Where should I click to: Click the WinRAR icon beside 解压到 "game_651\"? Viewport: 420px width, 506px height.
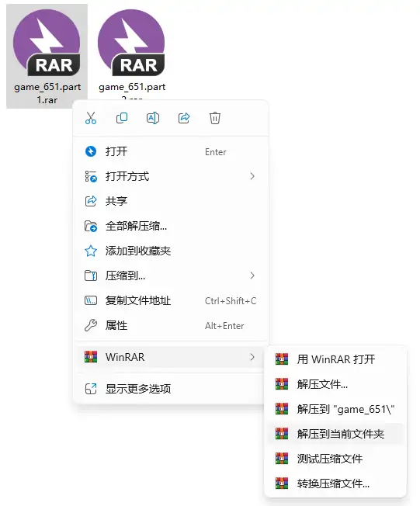(282, 409)
